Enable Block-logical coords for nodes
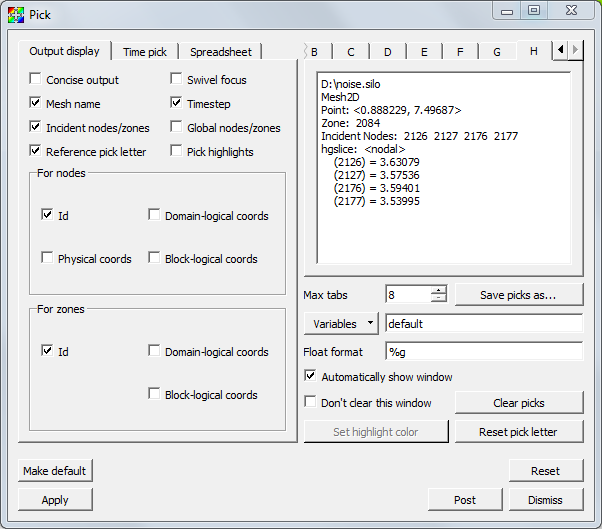 pos(154,258)
